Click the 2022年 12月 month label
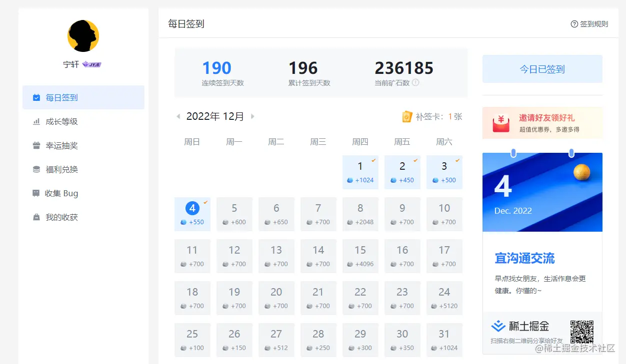Screen dimensions: 626x364 (x=215, y=116)
